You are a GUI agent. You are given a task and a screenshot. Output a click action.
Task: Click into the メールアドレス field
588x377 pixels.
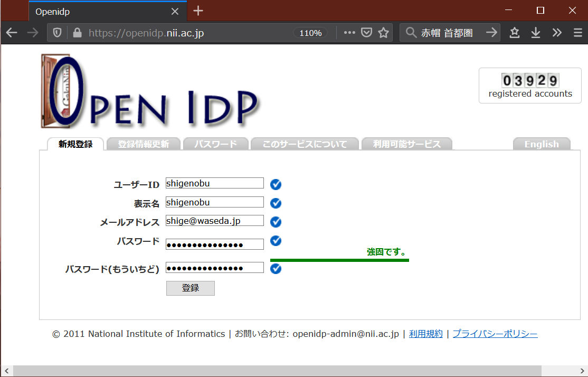[214, 221]
